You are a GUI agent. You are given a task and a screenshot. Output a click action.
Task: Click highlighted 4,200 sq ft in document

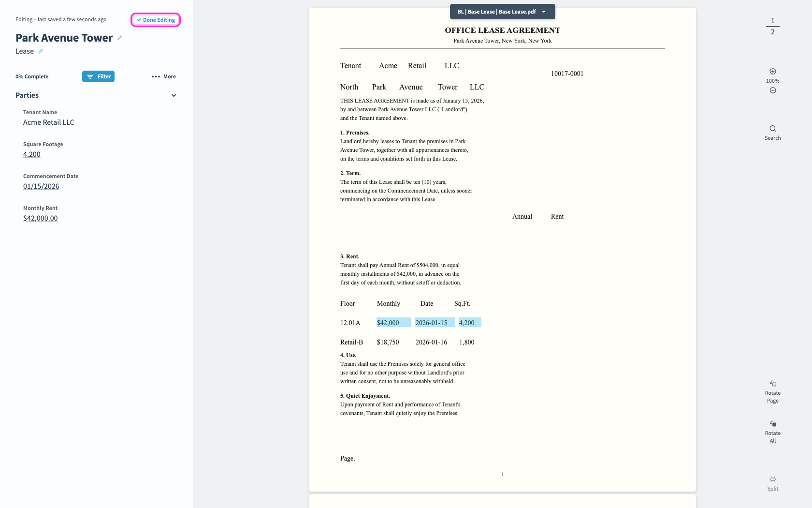(470, 323)
